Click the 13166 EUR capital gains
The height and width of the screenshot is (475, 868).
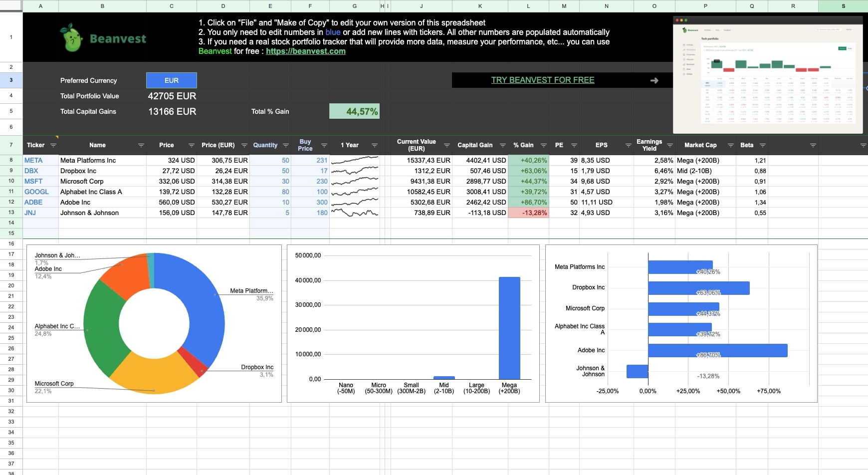pyautogui.click(x=172, y=111)
